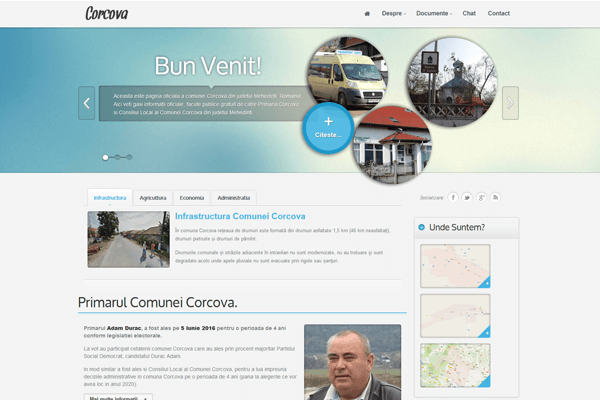
Task: Go to previous slide with left arrow
Action: click(x=87, y=102)
